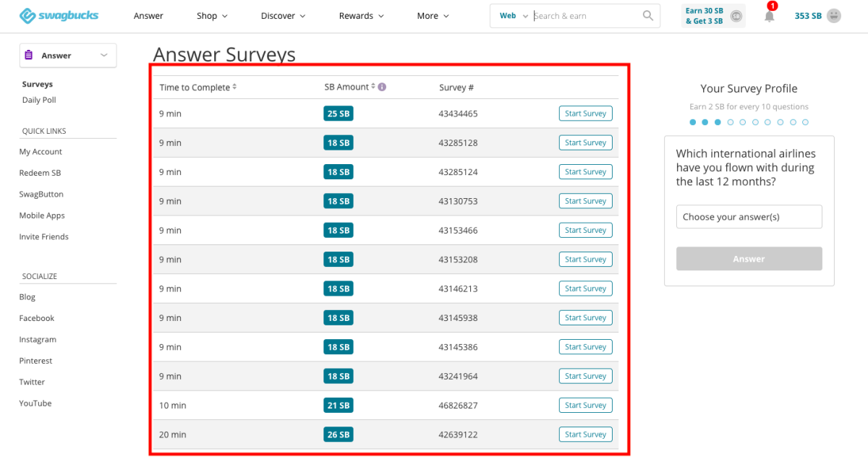Open the Redeem SB link

(40, 172)
